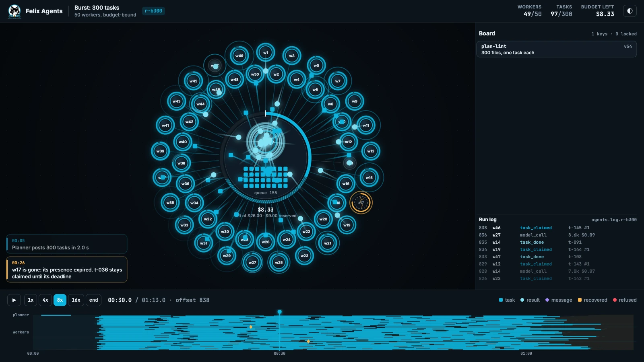Select worker node w45
The height and width of the screenshot is (362, 644).
coord(194,81)
